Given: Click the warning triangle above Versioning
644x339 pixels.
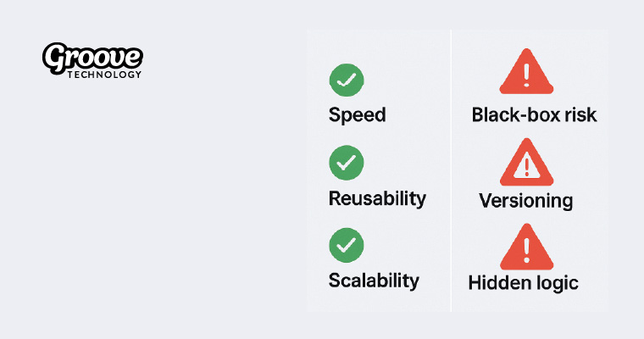Looking at the screenshot, I should point(526,163).
